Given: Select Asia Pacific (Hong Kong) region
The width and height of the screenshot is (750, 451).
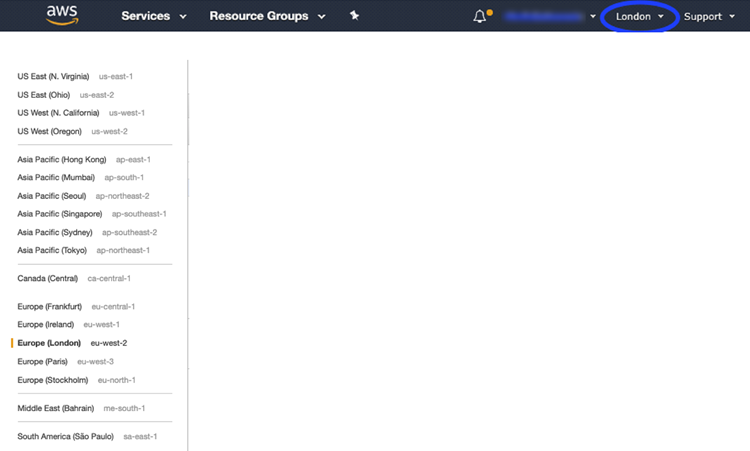Looking at the screenshot, I should click(x=62, y=159).
